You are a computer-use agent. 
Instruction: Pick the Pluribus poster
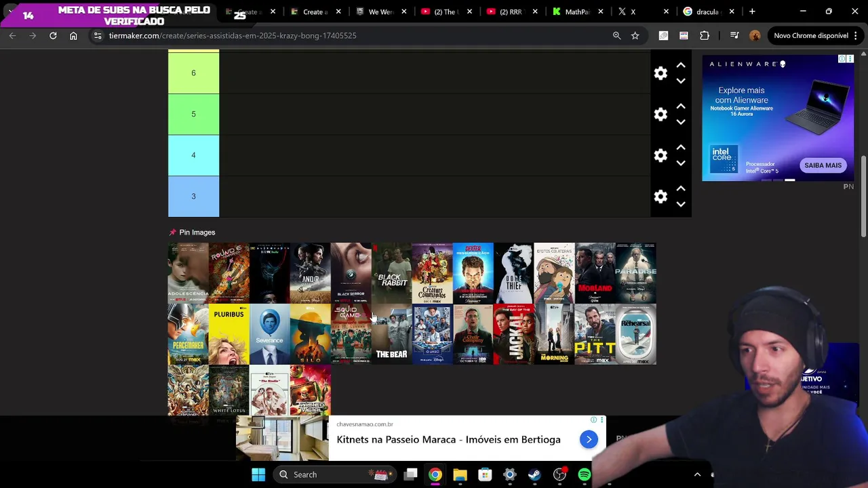click(229, 334)
